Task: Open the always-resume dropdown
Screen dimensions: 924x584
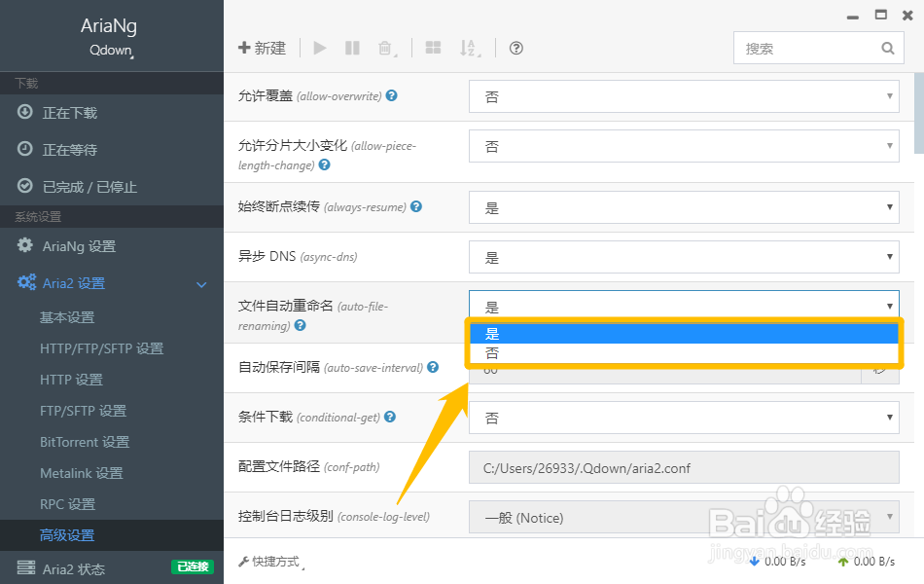Action: (x=684, y=207)
